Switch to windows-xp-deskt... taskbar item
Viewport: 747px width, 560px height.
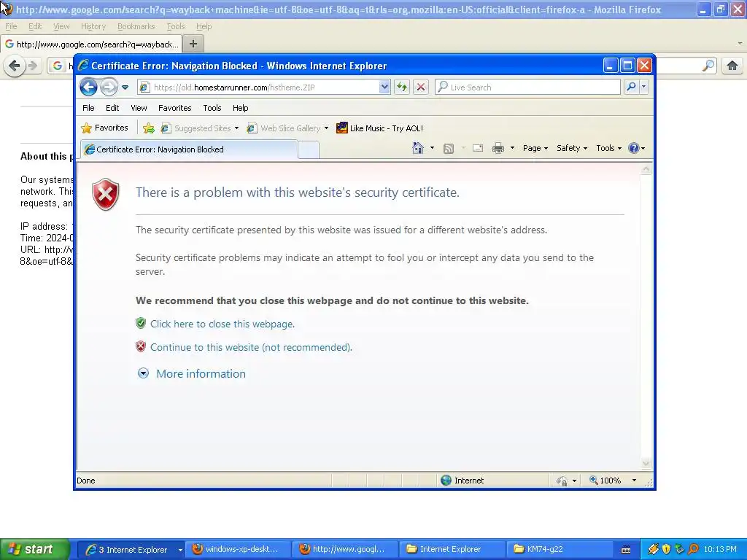[237, 549]
